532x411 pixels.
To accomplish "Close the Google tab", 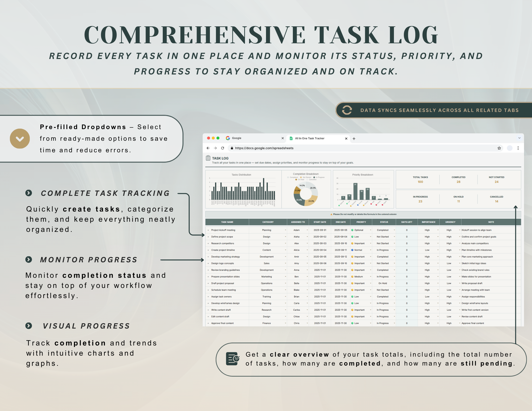I will pos(282,138).
